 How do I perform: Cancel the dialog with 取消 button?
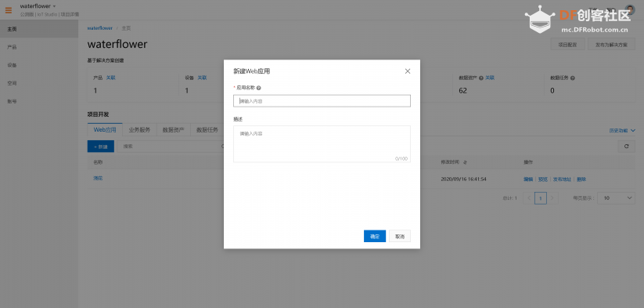coord(400,236)
